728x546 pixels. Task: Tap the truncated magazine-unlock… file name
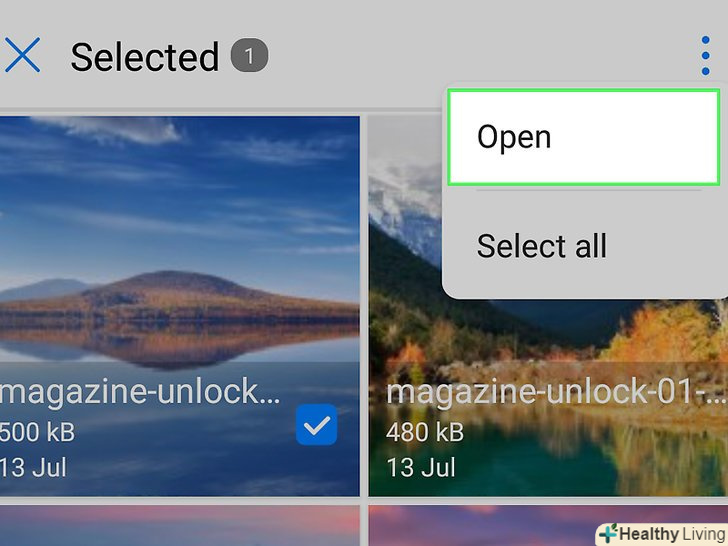pos(140,392)
